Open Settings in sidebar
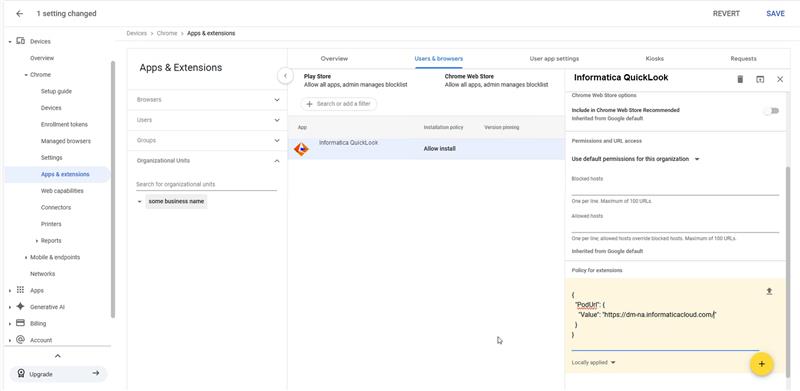Viewport: 800px width, 391px height. [52, 158]
